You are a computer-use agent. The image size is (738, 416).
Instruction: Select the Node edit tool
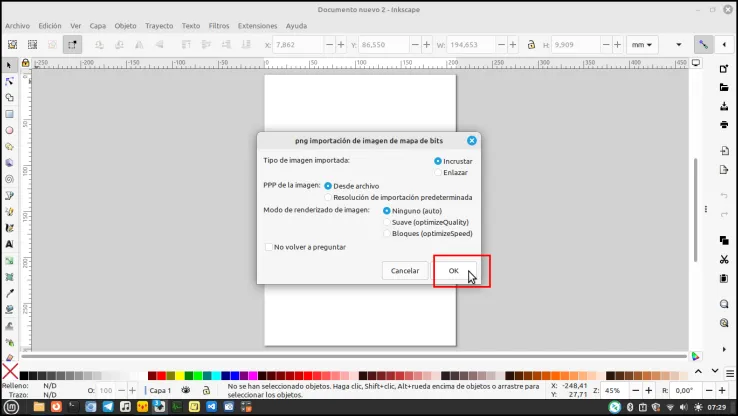click(9, 81)
